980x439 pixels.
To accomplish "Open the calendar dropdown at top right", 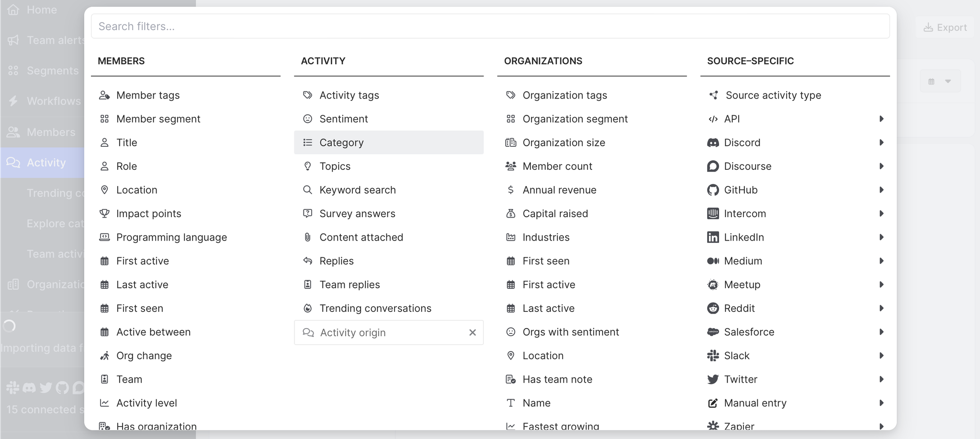I will pos(940,81).
